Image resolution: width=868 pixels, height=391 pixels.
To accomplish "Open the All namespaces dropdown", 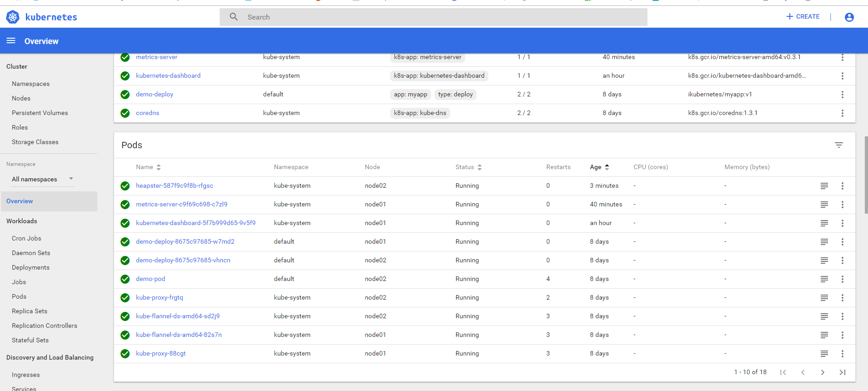I will [42, 179].
